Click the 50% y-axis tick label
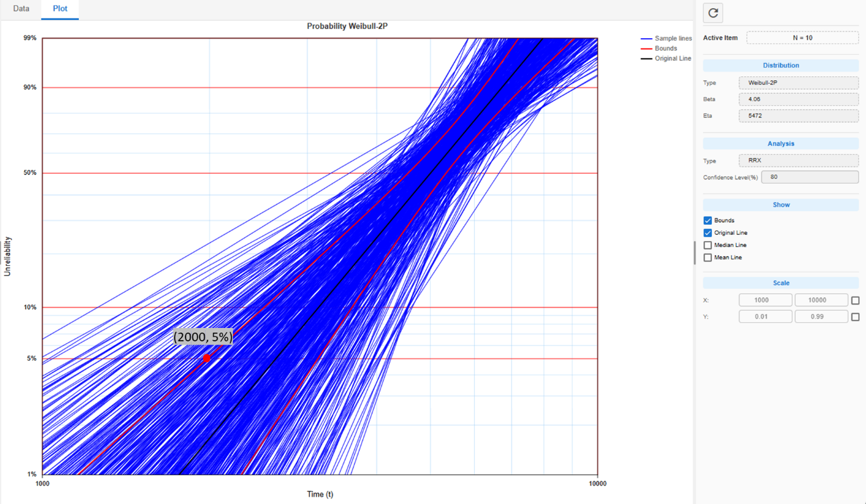Screen dimensions: 866x504 click(30, 173)
